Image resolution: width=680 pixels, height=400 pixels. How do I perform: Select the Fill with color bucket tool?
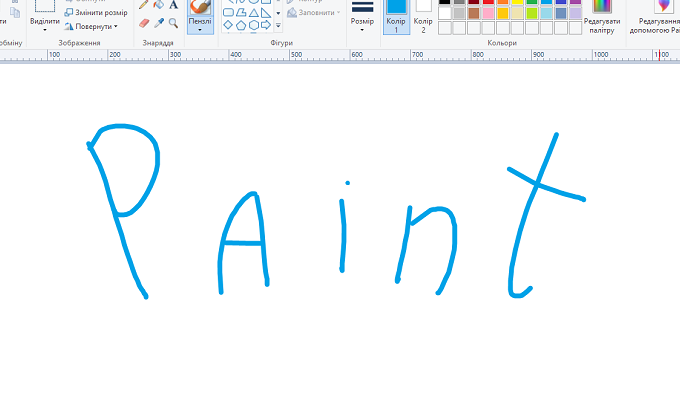[159, 5]
